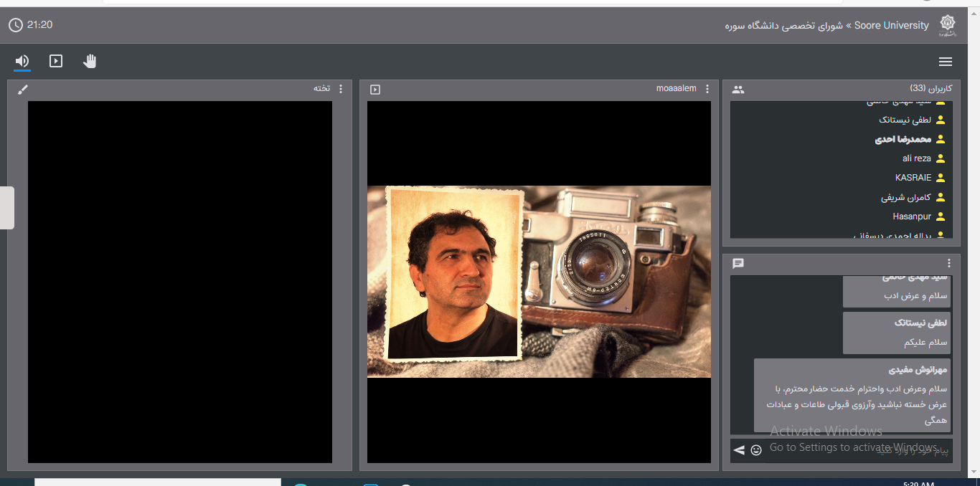Click avatar icon next to ali reza
This screenshot has width=980, height=486.
[941, 158]
